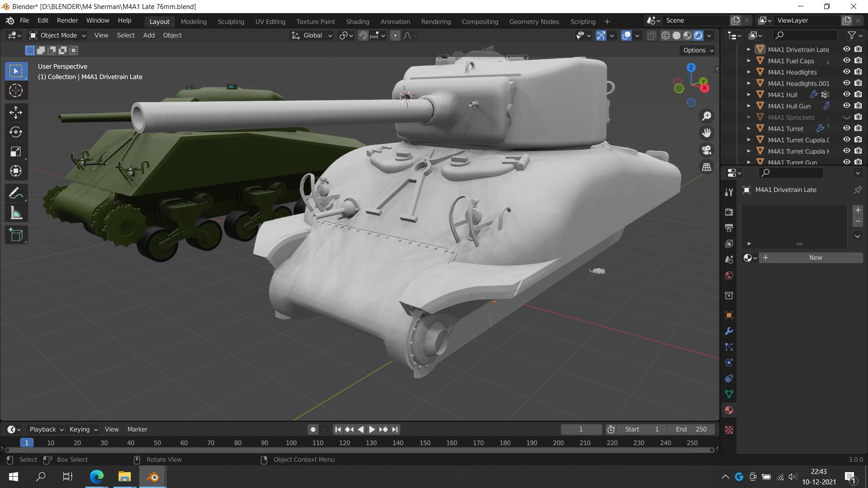868x488 pixels.
Task: Select the Rotate tool
Action: click(x=16, y=132)
